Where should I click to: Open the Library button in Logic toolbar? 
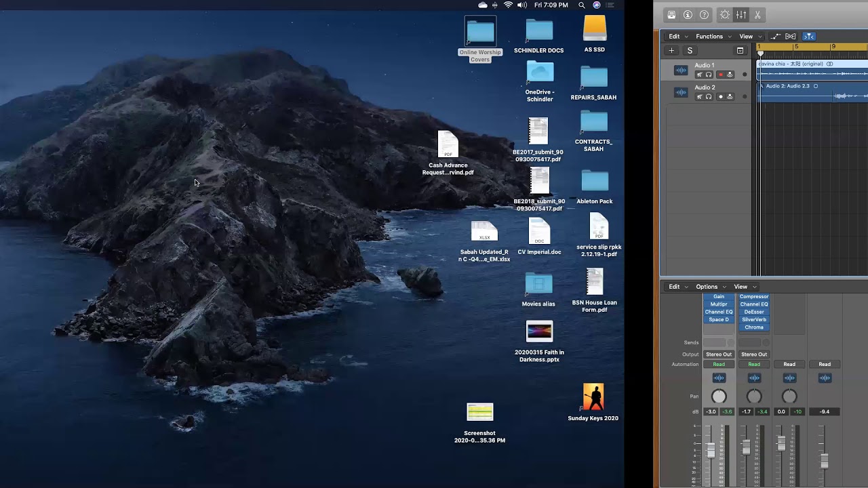pos(671,15)
